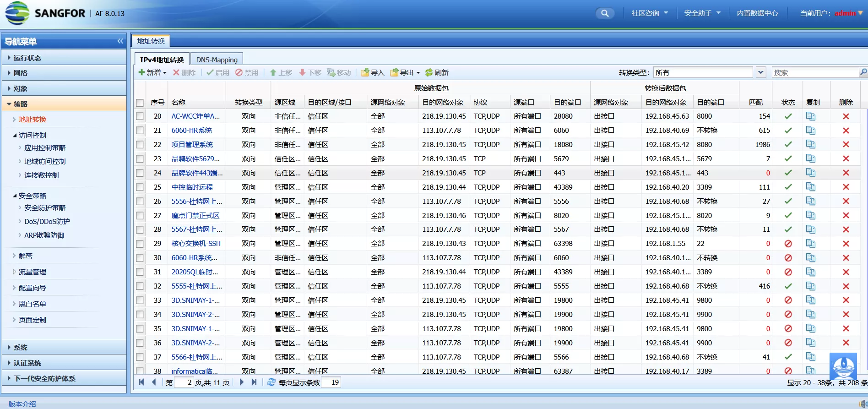
Task: Open the 项目管理系统 rule link
Action: 192,145
